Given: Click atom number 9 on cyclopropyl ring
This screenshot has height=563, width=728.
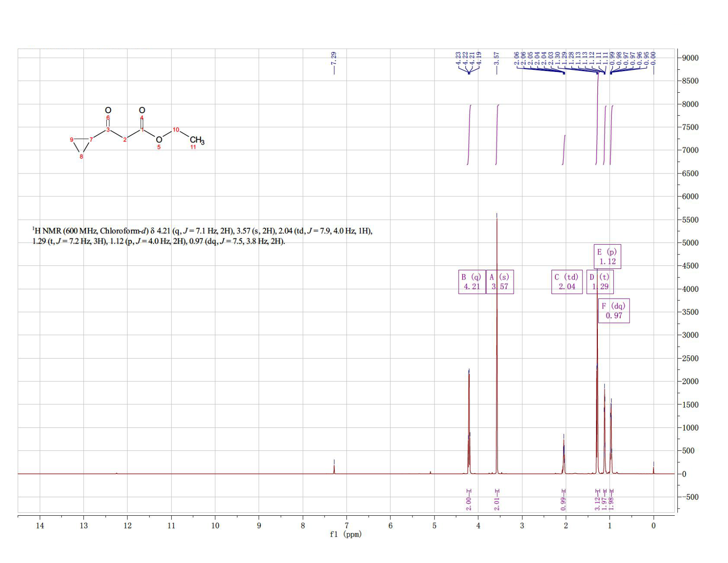Looking at the screenshot, I should click(x=72, y=140).
